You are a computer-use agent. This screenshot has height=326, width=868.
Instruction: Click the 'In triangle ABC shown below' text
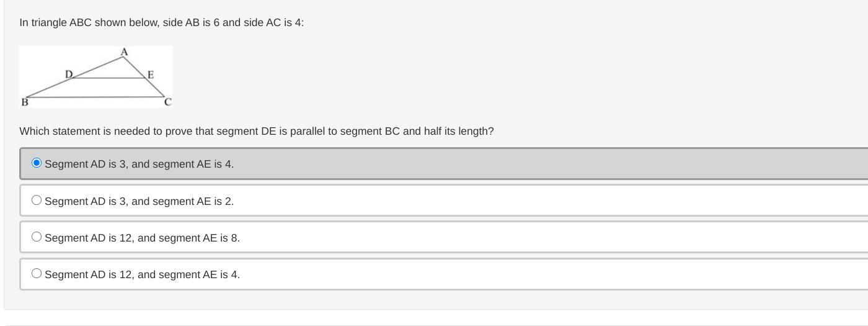tap(162, 22)
